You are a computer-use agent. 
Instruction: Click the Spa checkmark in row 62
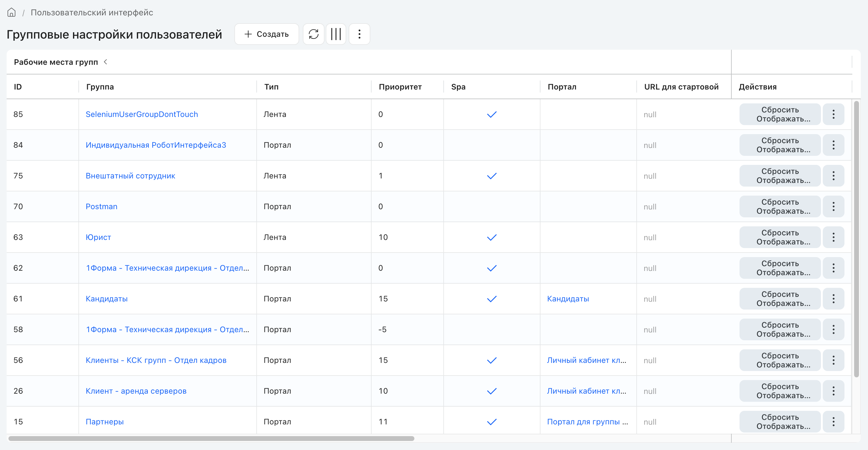point(492,268)
